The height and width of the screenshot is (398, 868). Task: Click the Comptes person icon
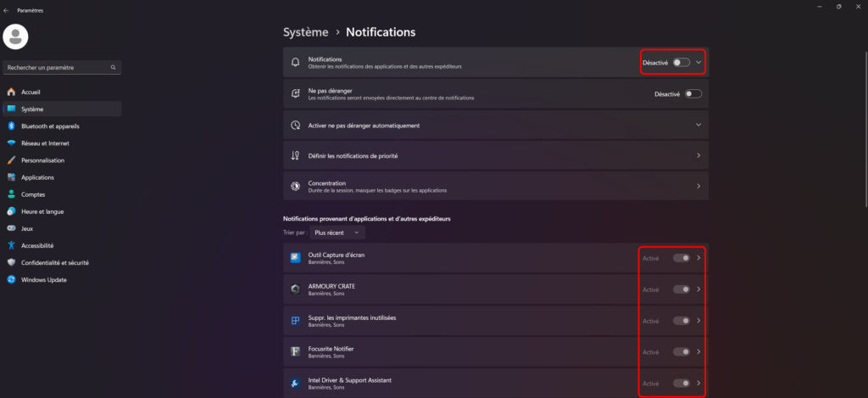[11, 194]
